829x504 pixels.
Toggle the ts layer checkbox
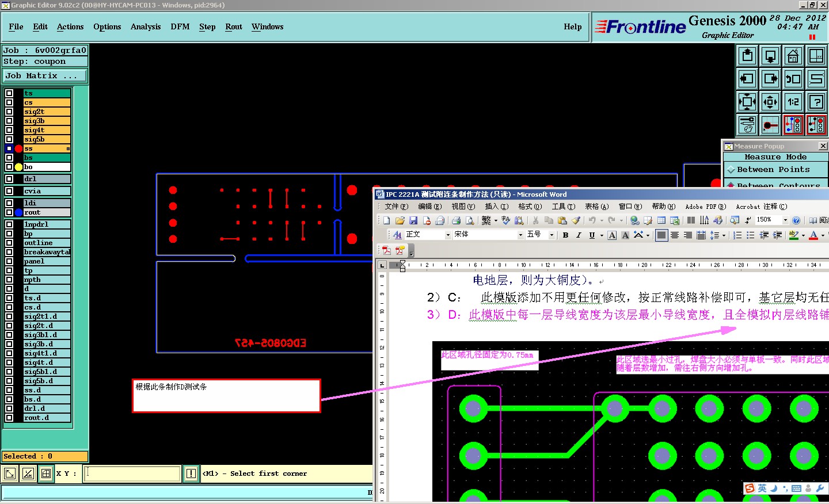point(9,93)
